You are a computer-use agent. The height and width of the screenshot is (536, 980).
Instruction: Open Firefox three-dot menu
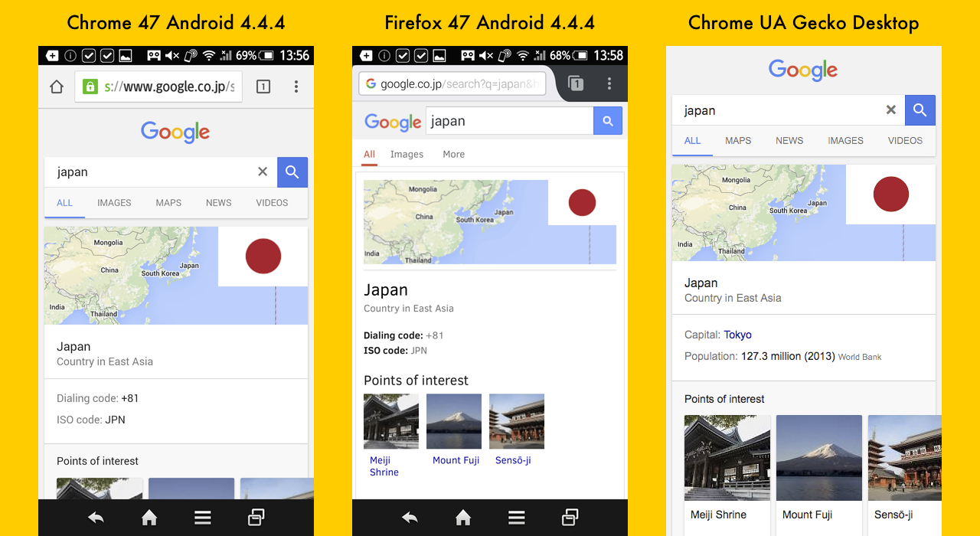(609, 83)
